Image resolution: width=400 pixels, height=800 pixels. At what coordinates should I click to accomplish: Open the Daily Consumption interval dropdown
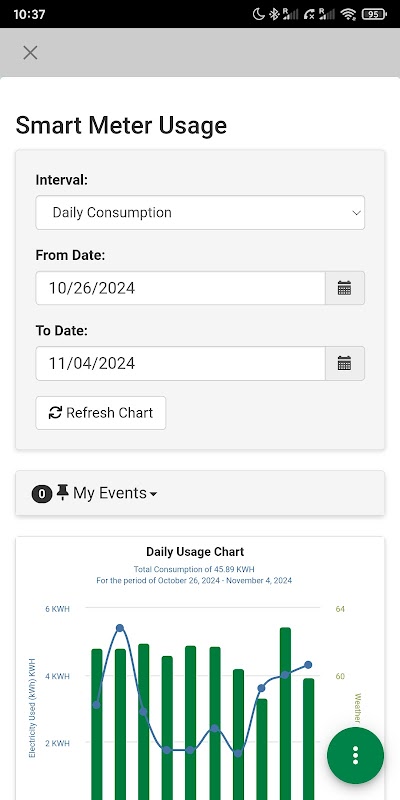click(200, 213)
